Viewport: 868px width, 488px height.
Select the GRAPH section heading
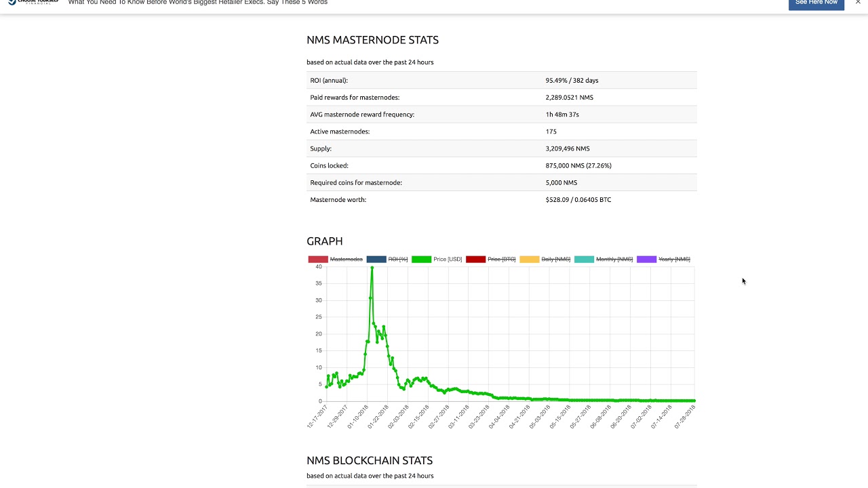tap(325, 241)
